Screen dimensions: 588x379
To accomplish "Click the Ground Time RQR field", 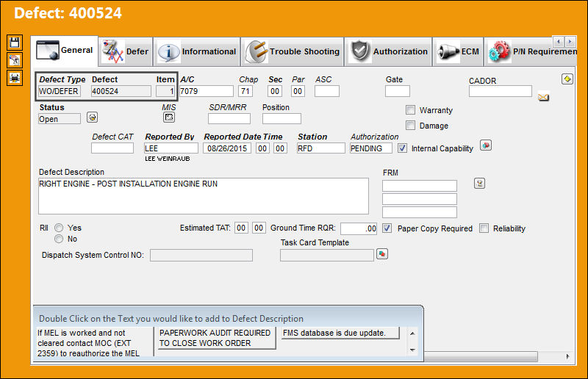I will [x=359, y=228].
